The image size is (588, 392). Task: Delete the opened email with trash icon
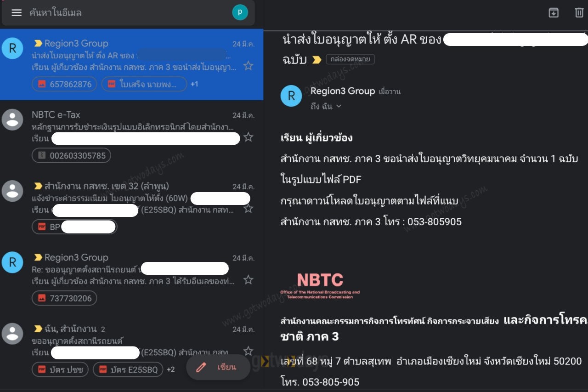tap(579, 12)
